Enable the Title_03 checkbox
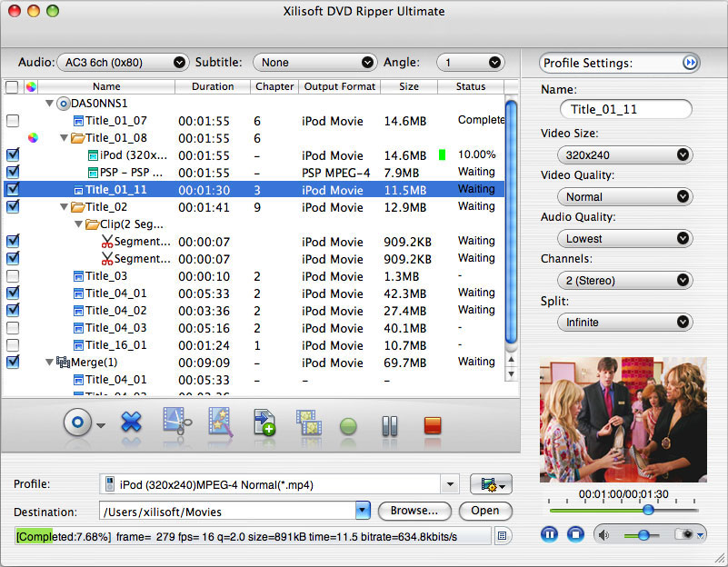Image resolution: width=728 pixels, height=567 pixels. [12, 276]
